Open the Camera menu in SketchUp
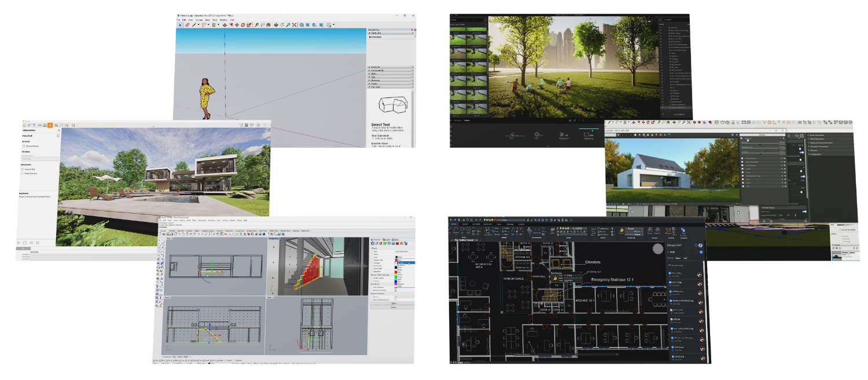This screenshot has width=868, height=380. click(198, 20)
